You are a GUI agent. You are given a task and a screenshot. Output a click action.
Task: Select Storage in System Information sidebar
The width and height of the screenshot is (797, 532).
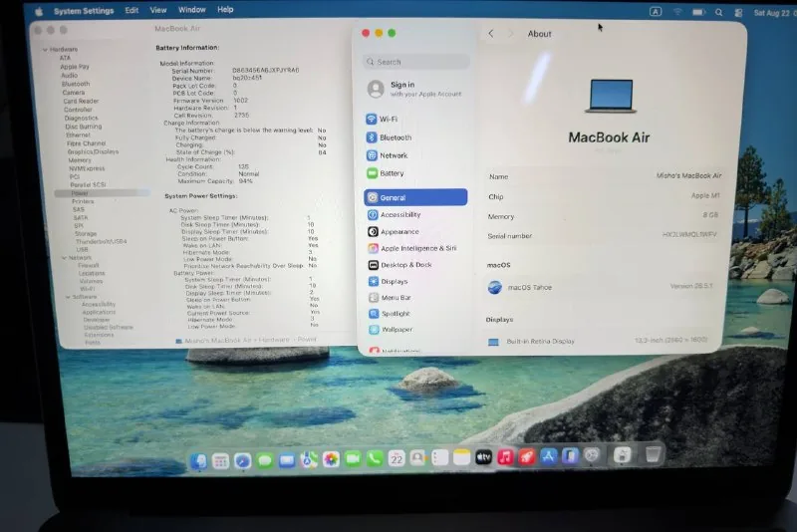click(86, 234)
